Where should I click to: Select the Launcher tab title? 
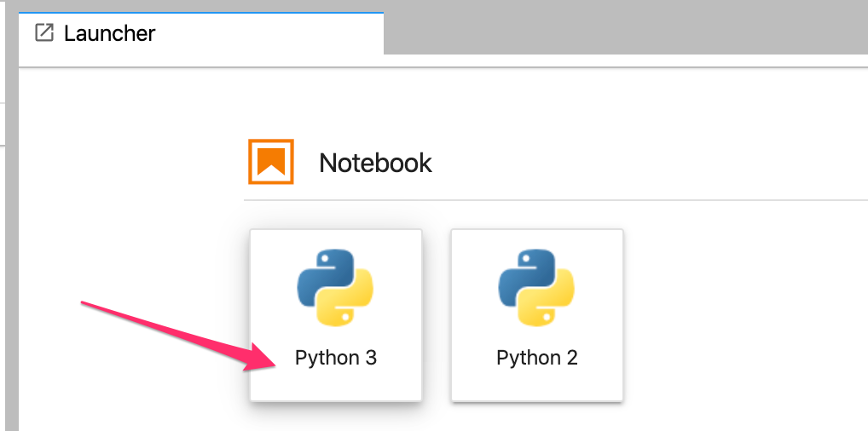click(x=109, y=34)
